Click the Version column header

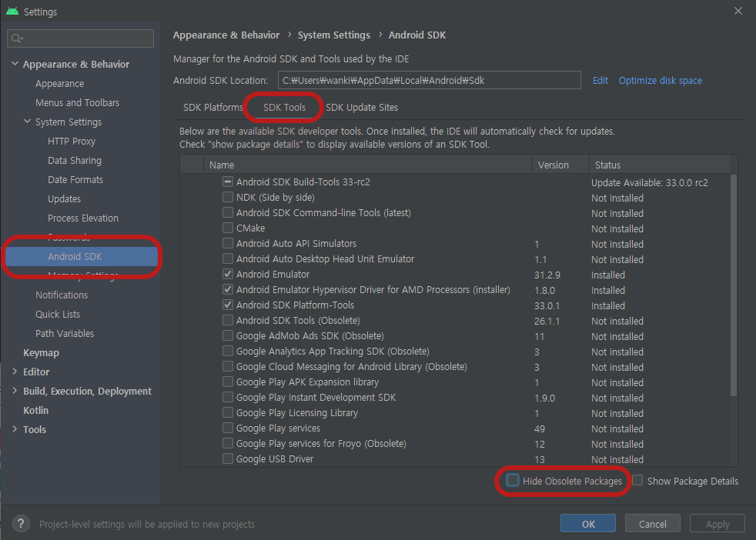(x=560, y=165)
